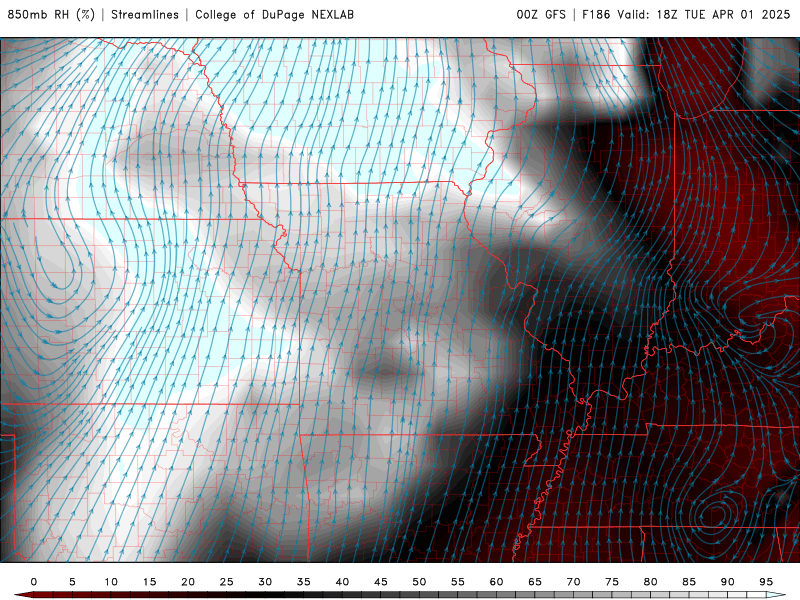800x600 pixels.
Task: Click the 55 label on color scale
Action: (x=458, y=582)
